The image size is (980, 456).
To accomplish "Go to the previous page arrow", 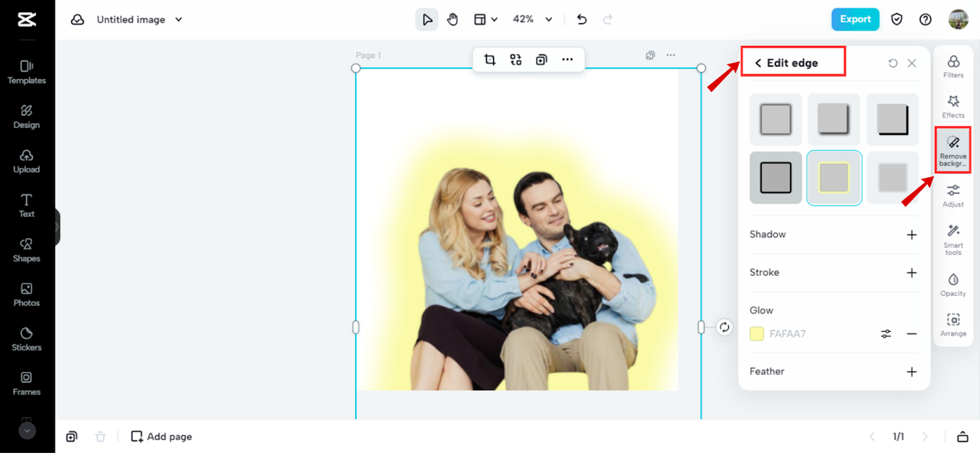I will [871, 437].
